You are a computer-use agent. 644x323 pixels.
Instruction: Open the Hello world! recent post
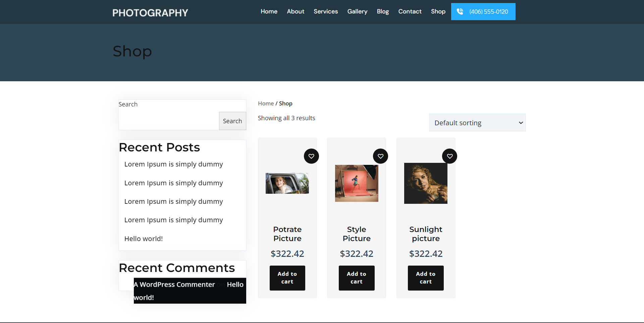(144, 239)
